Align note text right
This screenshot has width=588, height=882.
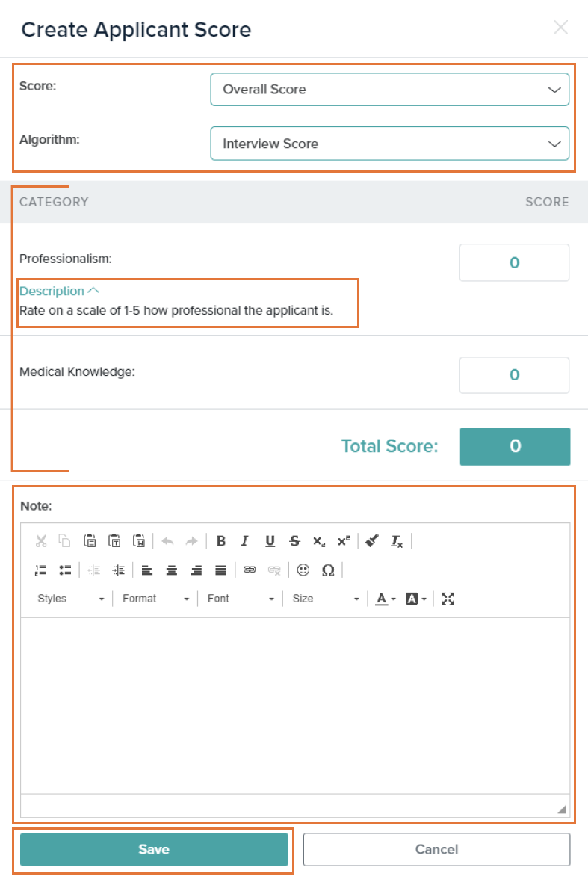tap(196, 570)
